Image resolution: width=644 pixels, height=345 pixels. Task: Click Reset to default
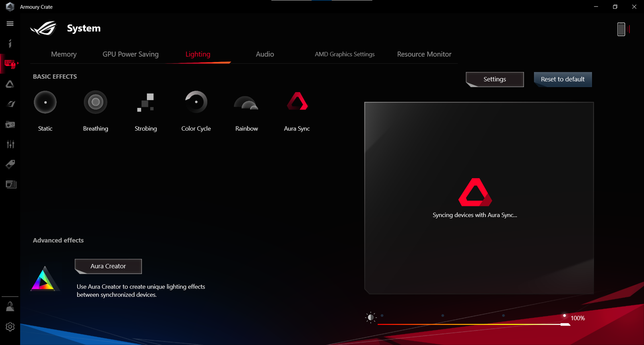click(x=563, y=79)
